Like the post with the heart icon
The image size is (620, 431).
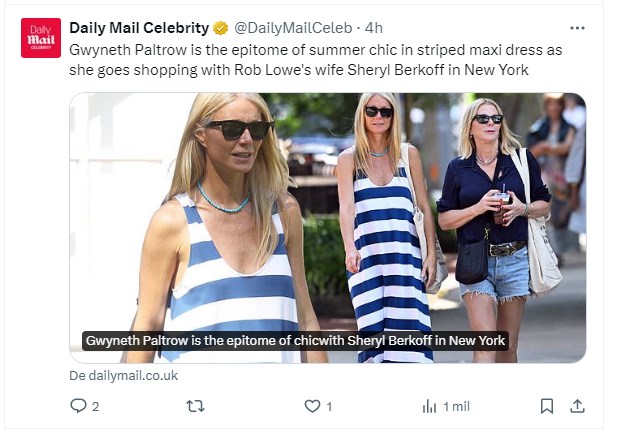312,406
